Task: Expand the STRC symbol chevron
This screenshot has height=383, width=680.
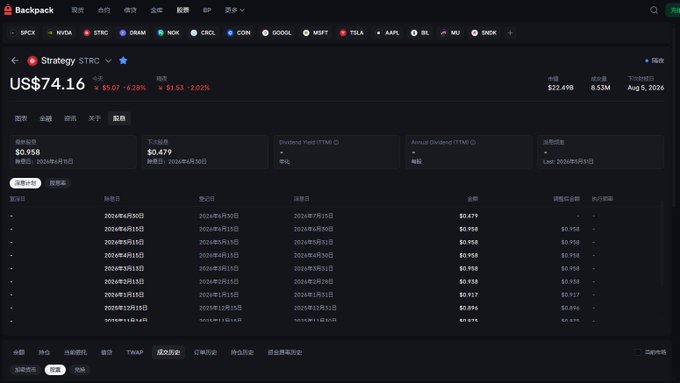Action: coord(108,61)
